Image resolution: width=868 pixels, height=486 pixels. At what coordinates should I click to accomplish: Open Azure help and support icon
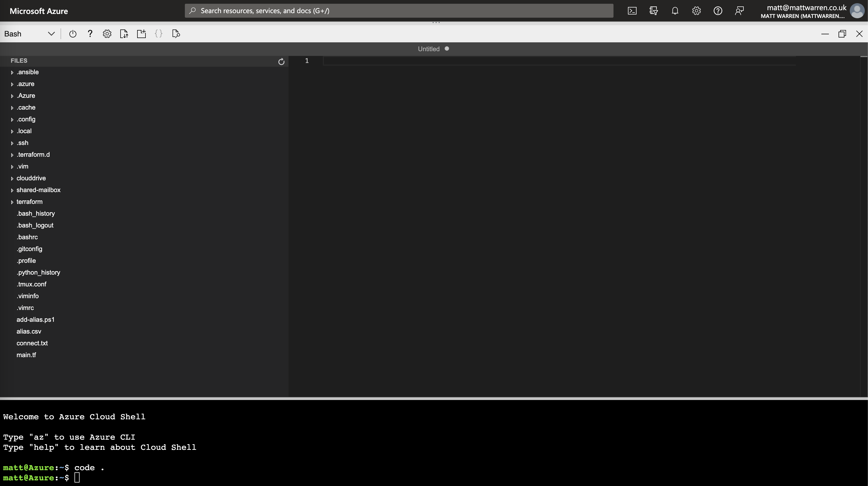718,11
